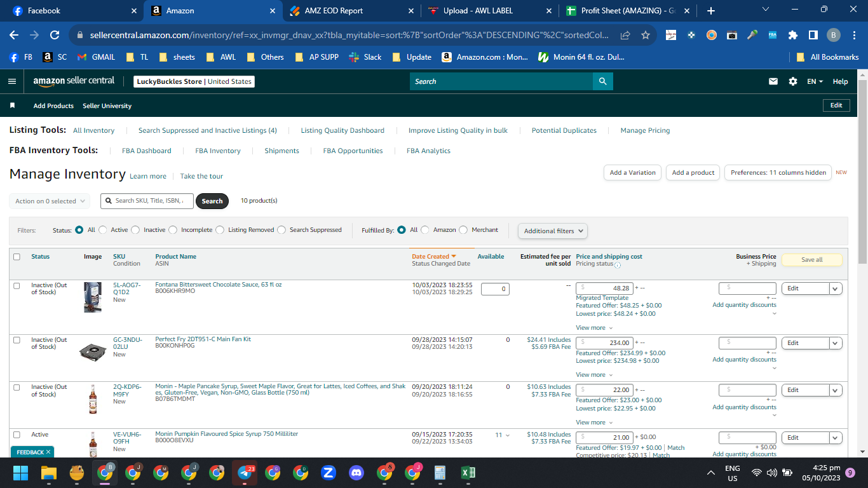Click the Save all button

click(812, 260)
